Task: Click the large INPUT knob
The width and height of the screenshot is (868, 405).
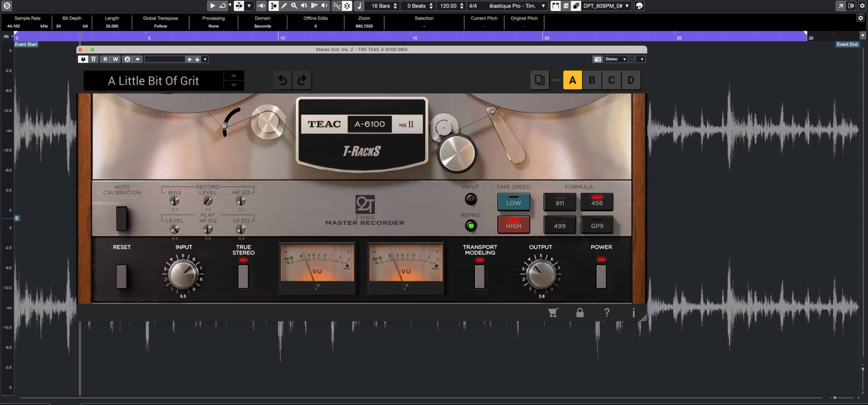Action: pos(183,274)
